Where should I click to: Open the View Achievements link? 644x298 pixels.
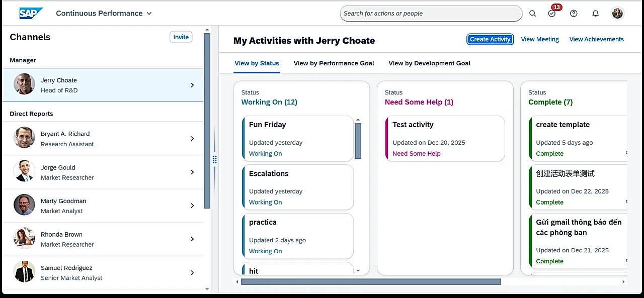pyautogui.click(x=596, y=39)
